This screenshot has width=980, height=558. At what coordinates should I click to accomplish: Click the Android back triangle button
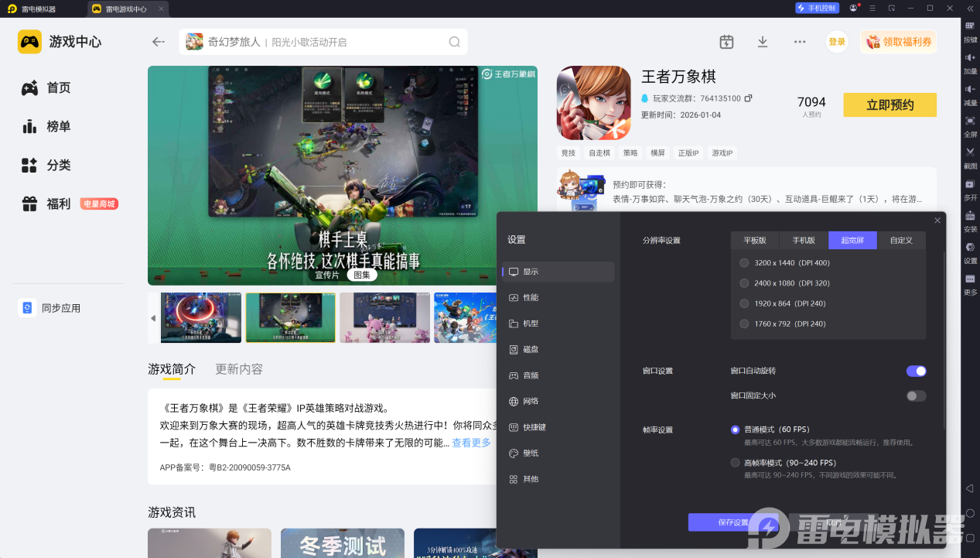[970, 488]
